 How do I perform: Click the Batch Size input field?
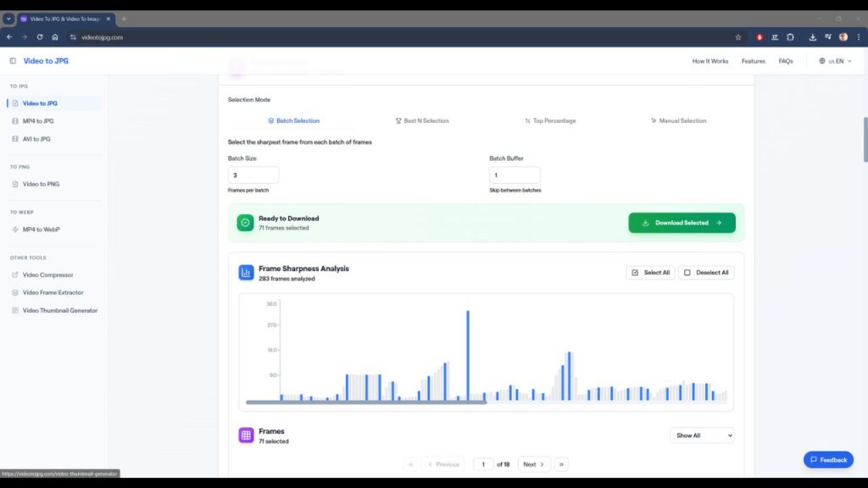(253, 175)
